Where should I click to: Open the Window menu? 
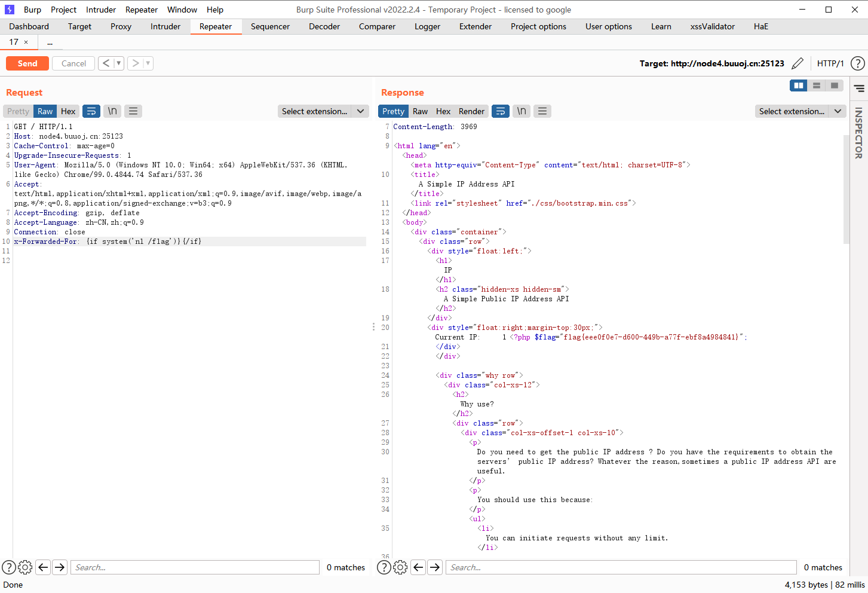click(x=182, y=10)
